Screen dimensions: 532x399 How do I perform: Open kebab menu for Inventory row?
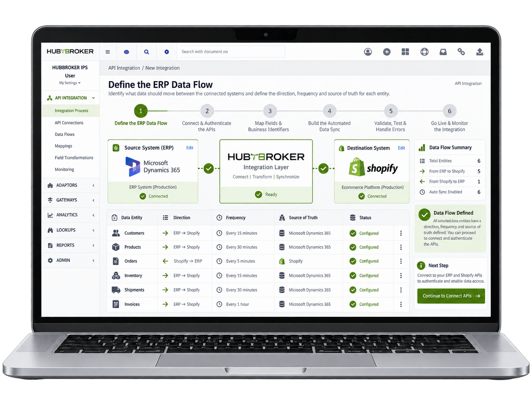click(401, 276)
